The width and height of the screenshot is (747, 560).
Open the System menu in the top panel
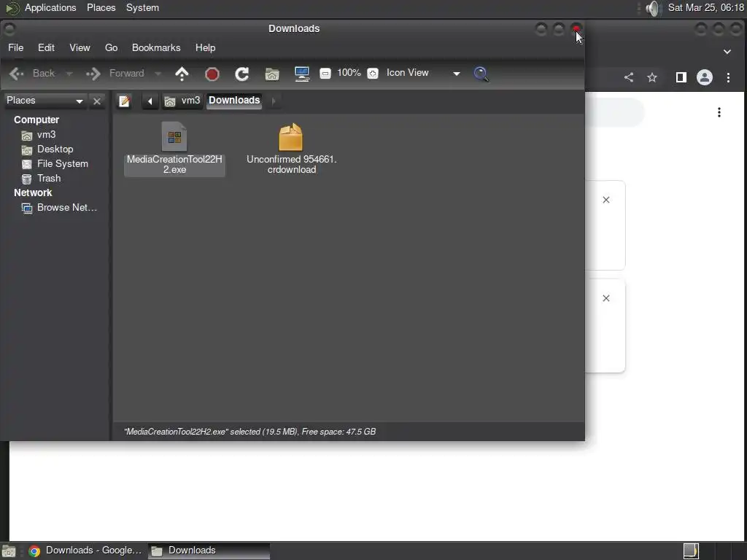click(x=142, y=7)
